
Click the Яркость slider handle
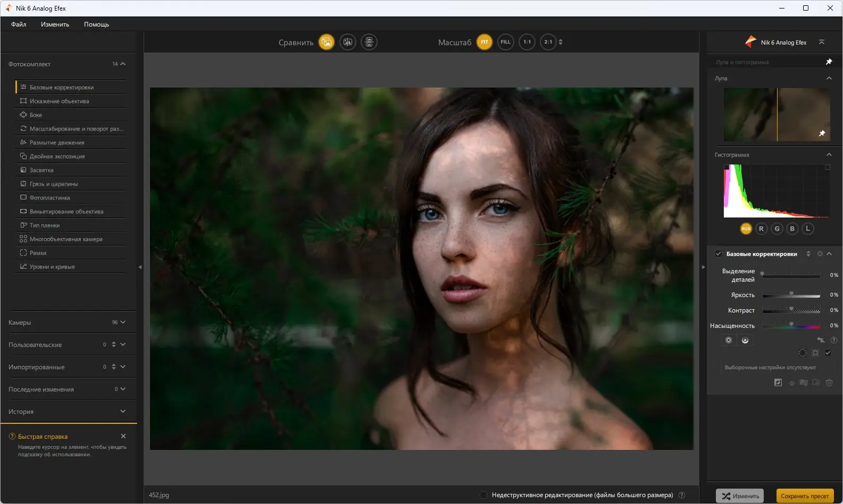pos(791,294)
